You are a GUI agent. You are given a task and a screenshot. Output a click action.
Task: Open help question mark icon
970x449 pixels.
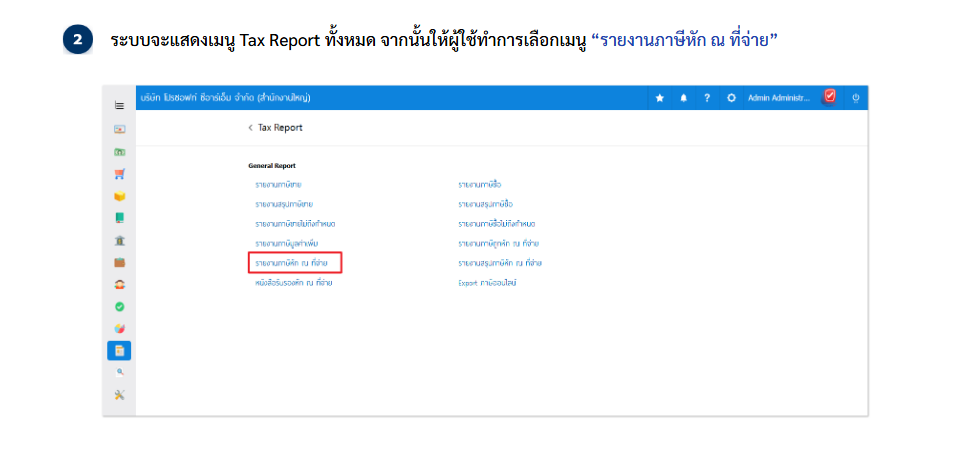click(x=707, y=98)
